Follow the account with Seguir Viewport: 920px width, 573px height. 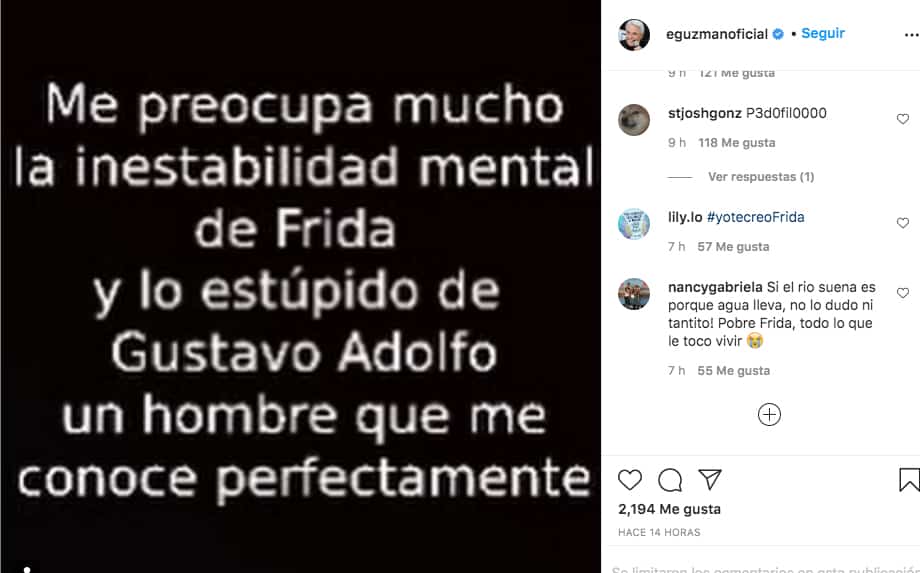coord(823,33)
